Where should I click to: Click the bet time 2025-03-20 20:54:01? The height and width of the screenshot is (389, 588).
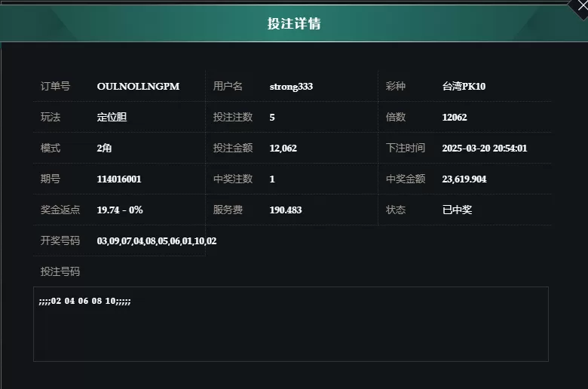485,149
